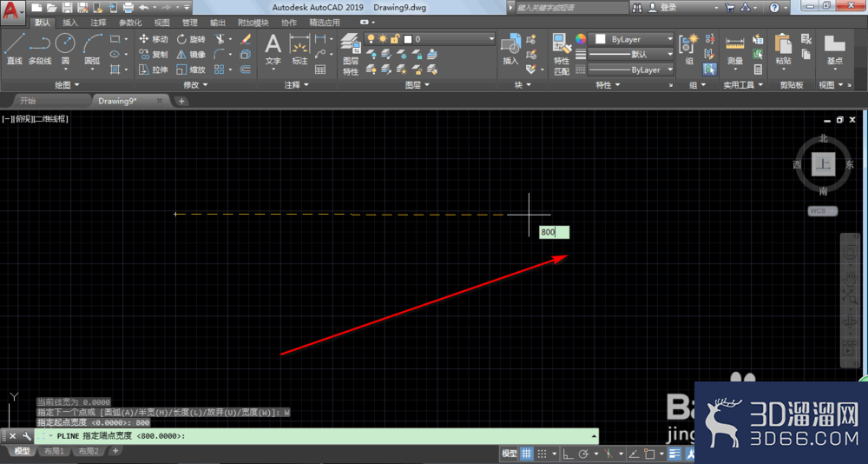Click the Dimension (标注) tool
The image size is (868, 464).
[299, 49]
